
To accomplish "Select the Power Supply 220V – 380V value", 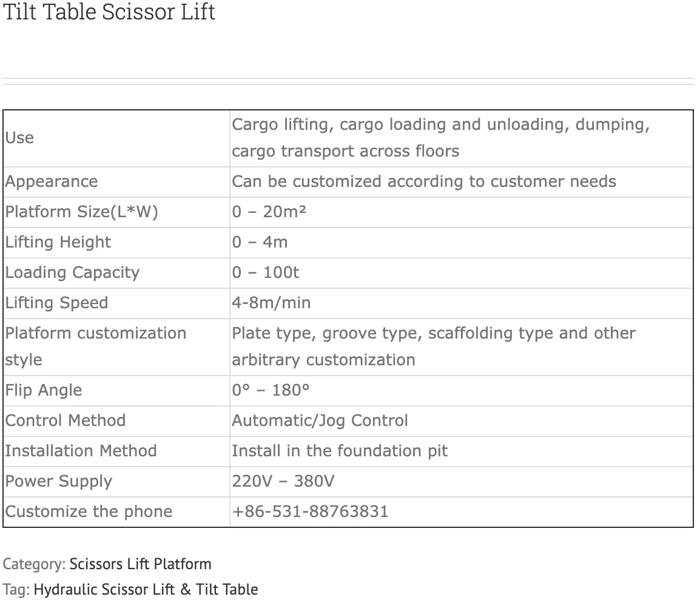I will 283,482.
